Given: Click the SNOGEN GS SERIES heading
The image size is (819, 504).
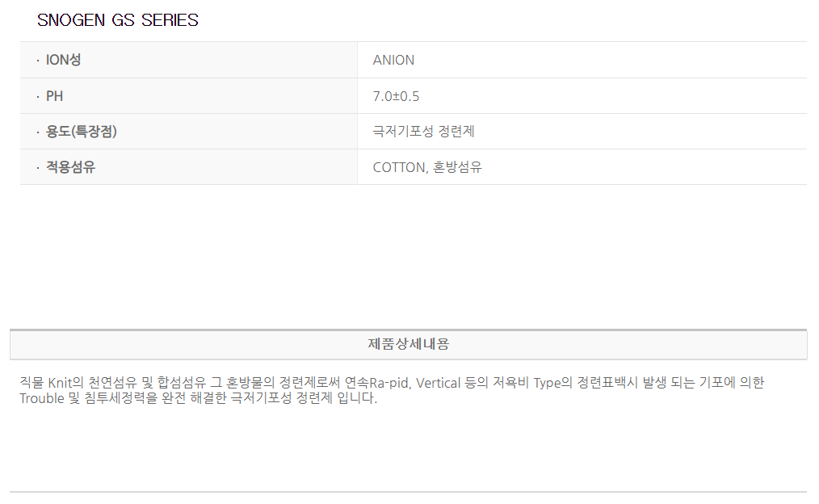Looking at the screenshot, I should pyautogui.click(x=118, y=20).
